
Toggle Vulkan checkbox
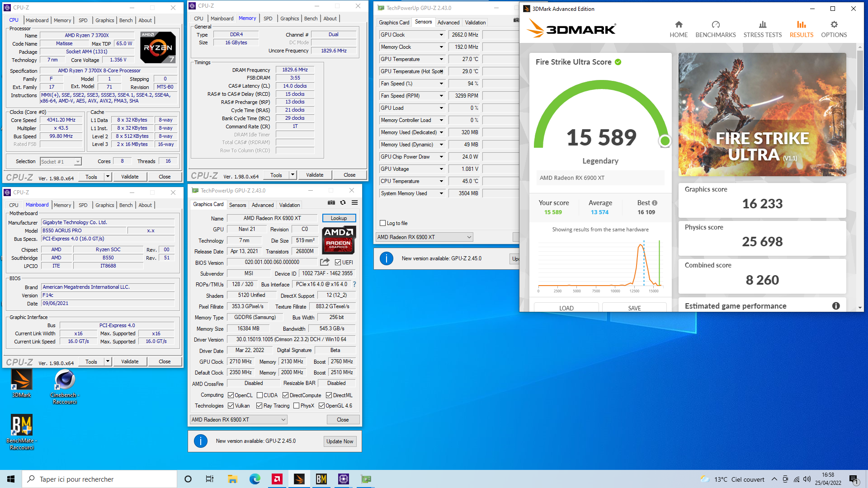231,406
